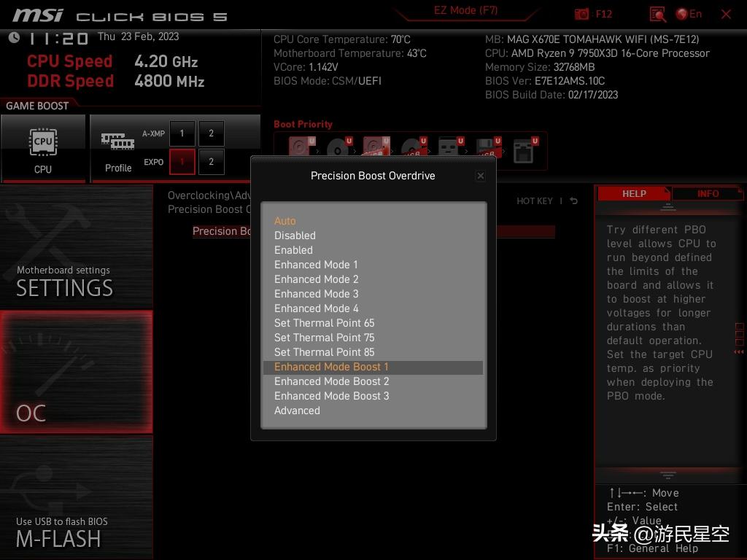Open the favorites search icon
This screenshot has width=747, height=560.
click(656, 13)
